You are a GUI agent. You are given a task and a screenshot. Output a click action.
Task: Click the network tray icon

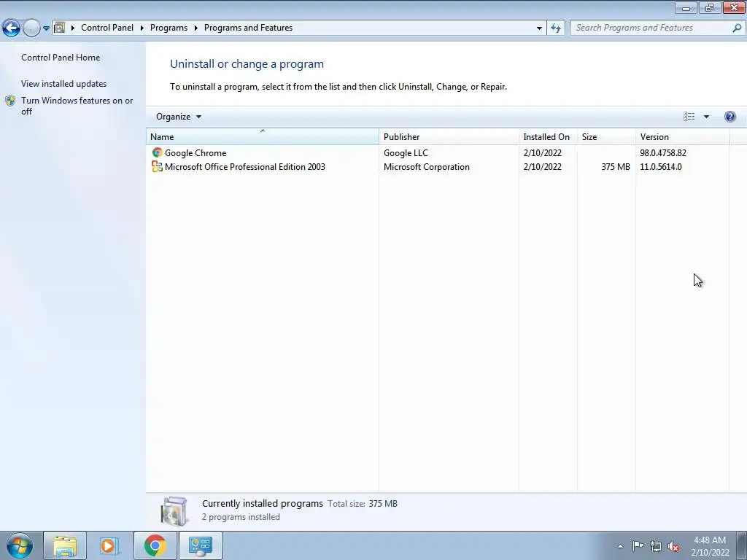(x=656, y=546)
